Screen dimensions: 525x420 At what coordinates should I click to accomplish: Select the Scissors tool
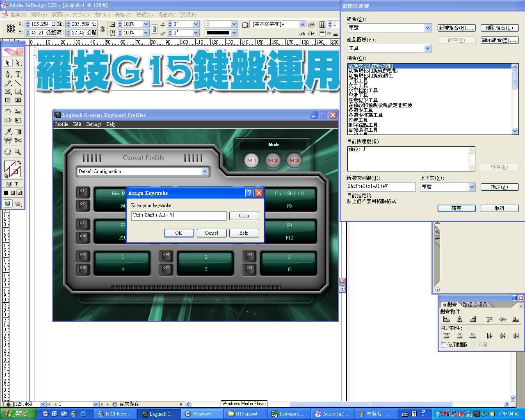click(18, 140)
